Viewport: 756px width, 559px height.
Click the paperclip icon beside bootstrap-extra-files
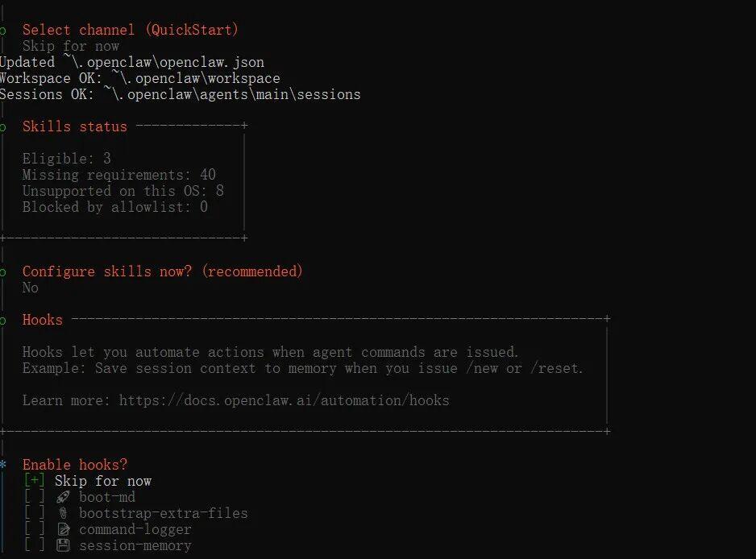coord(63,513)
